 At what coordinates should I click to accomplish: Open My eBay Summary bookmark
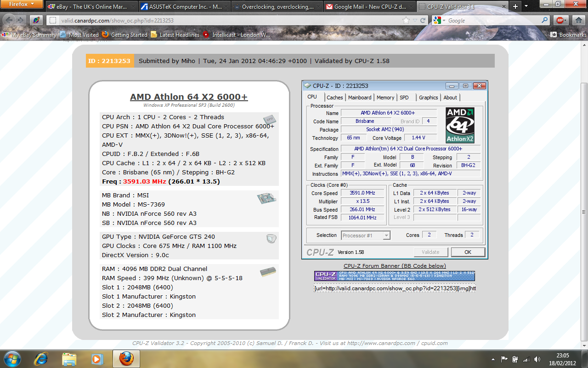click(29, 34)
